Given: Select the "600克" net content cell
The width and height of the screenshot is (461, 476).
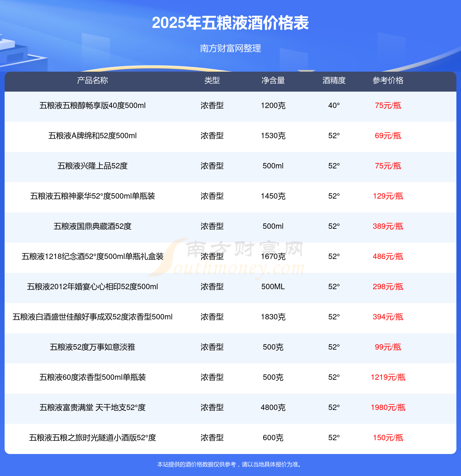Looking at the screenshot, I should [x=273, y=438].
